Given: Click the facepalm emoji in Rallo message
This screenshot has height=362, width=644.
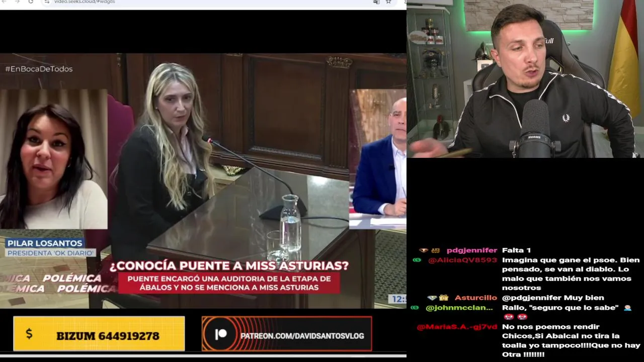Looking at the screenshot, I should tap(627, 308).
